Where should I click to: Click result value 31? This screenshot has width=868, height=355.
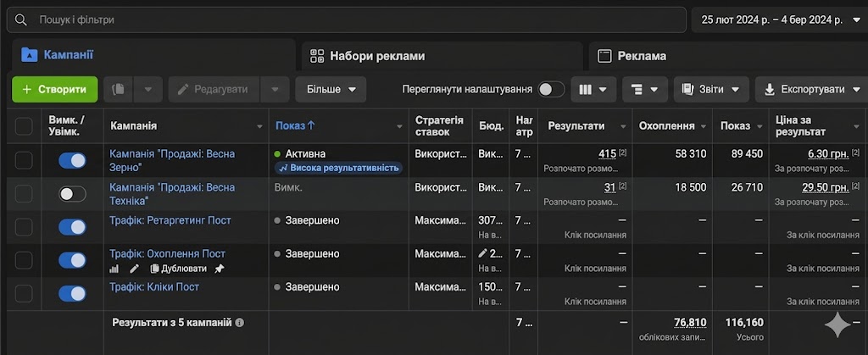click(610, 187)
